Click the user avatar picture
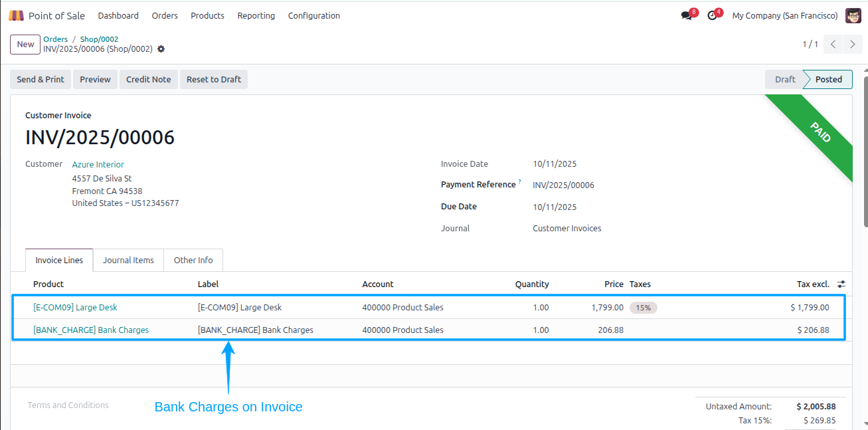The height and width of the screenshot is (430, 868). [853, 15]
